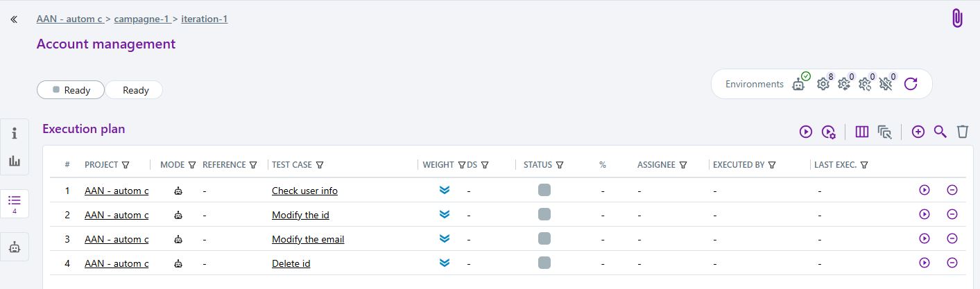Delete selection using trash icon
This screenshot has height=289, width=980.
coord(962,132)
